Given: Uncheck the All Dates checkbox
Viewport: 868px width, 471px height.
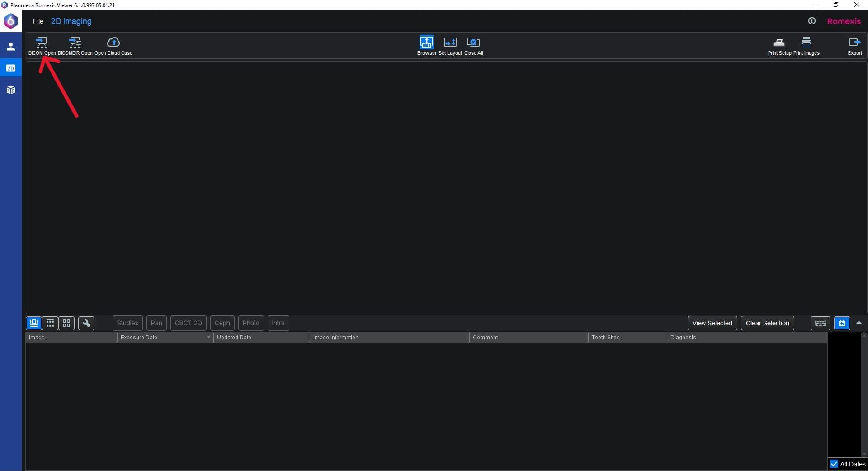Looking at the screenshot, I should 834,464.
